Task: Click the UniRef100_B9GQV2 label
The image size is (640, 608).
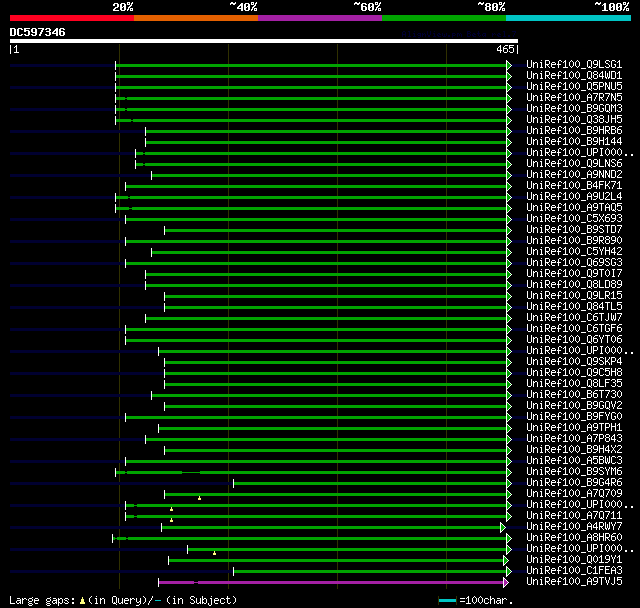Action: (574, 406)
